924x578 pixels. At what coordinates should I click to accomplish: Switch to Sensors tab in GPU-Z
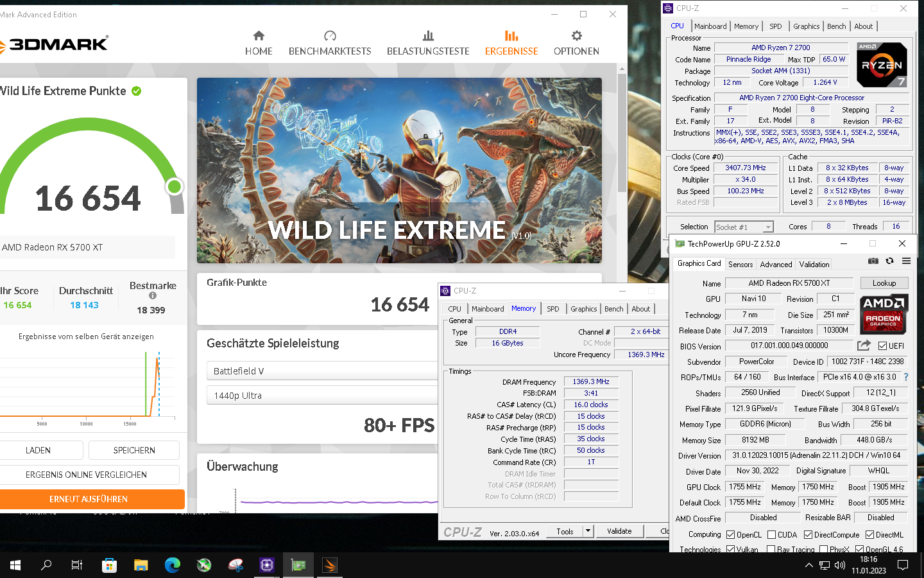740,265
